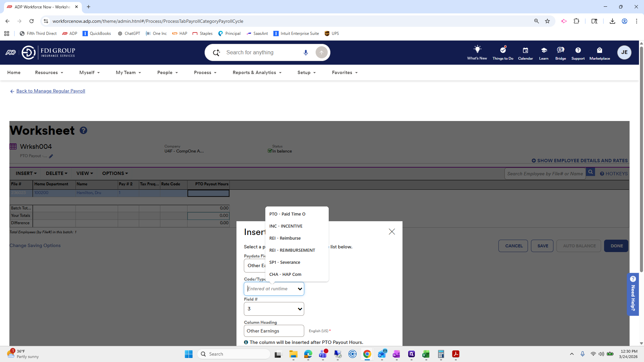Screen dimensions: 644x362
Task: Open the INSERT dropdown menu
Action: click(26, 173)
